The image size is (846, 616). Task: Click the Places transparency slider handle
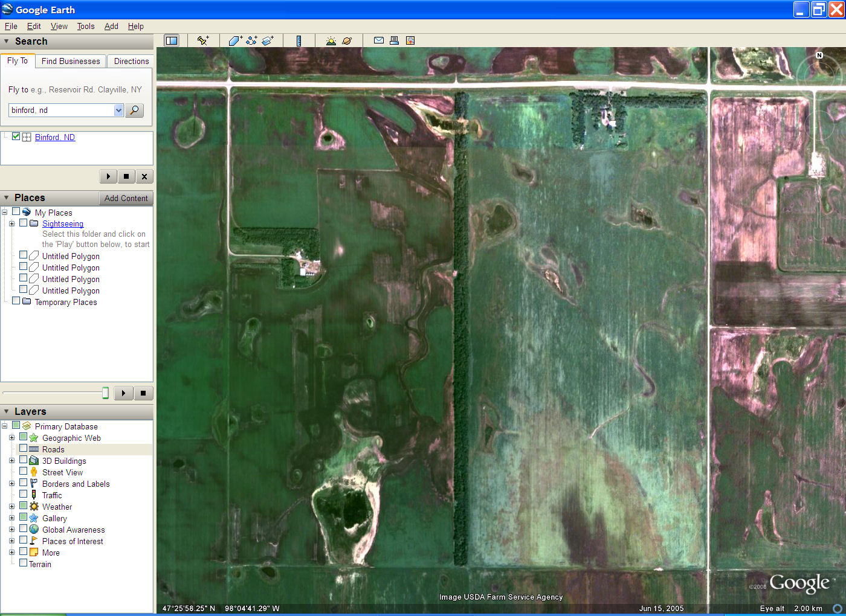tap(105, 393)
